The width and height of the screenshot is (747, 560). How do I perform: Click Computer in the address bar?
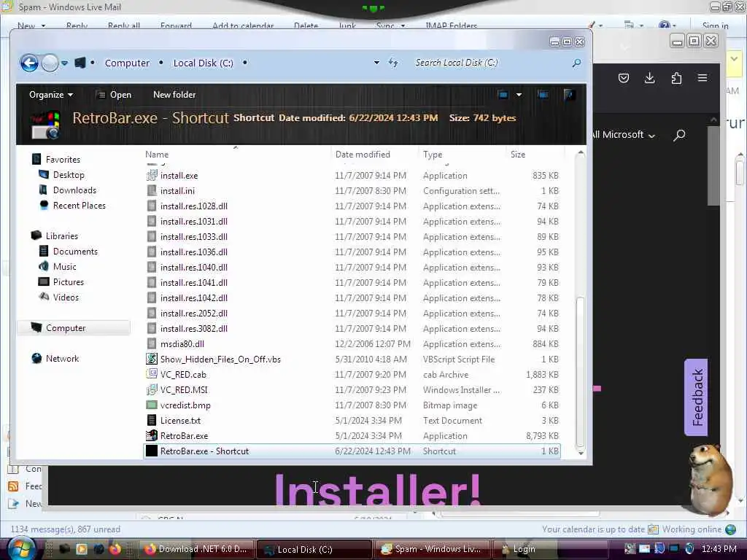click(x=127, y=63)
